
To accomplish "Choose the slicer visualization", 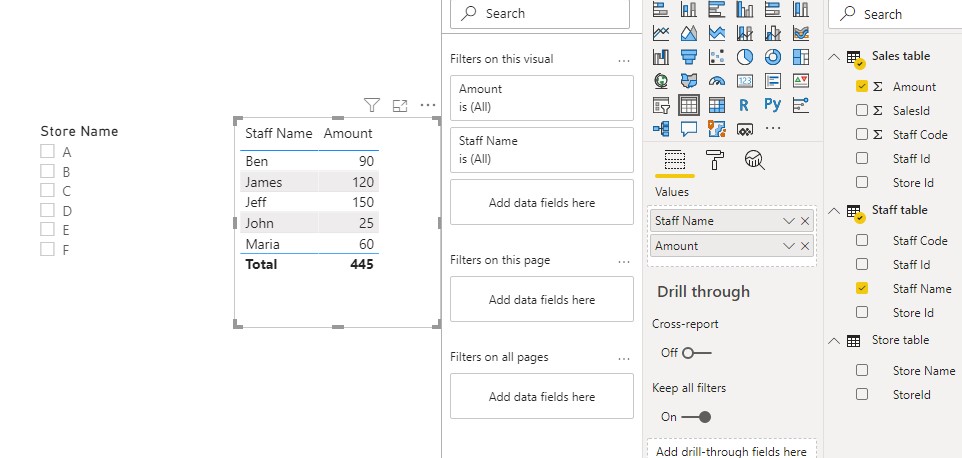I will pyautogui.click(x=661, y=105).
